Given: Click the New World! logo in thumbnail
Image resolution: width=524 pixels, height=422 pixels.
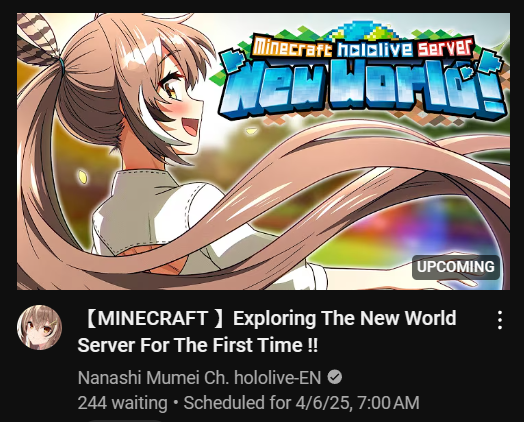Looking at the screenshot, I should pos(364,88).
